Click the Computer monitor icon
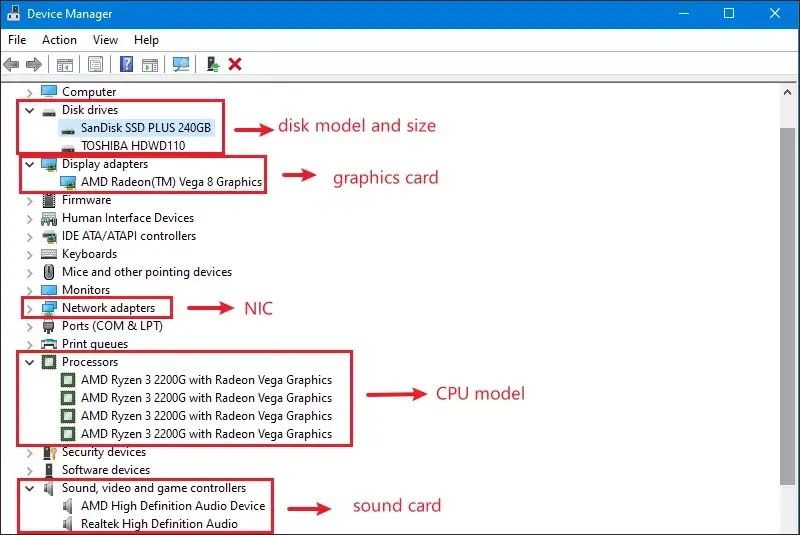Viewport: 800px width, 535px height. [49, 91]
